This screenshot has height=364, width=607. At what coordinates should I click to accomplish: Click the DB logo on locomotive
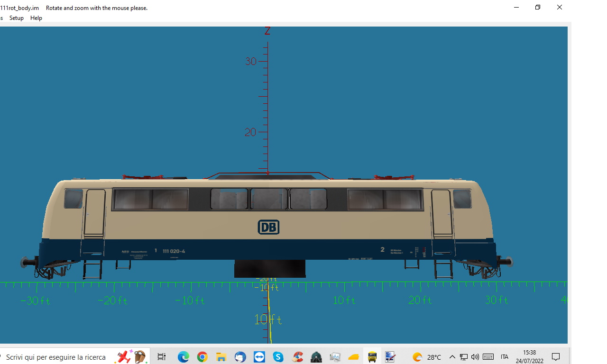[268, 227]
